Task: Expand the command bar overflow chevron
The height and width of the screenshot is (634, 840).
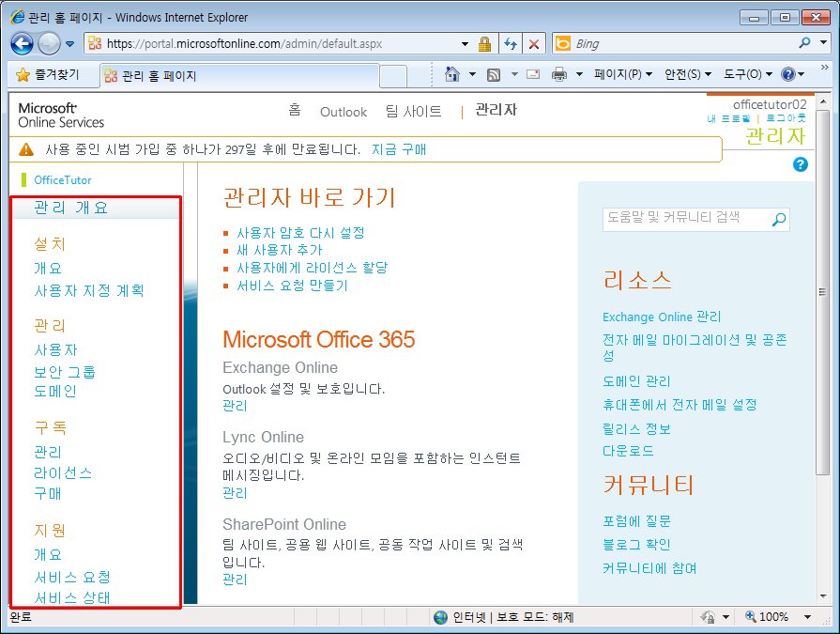Action: [x=825, y=68]
